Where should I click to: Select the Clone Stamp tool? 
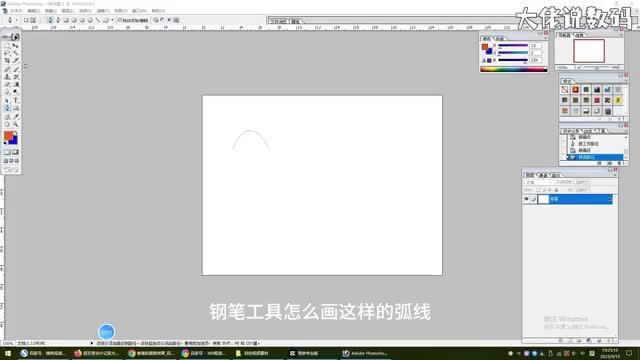click(x=7, y=76)
